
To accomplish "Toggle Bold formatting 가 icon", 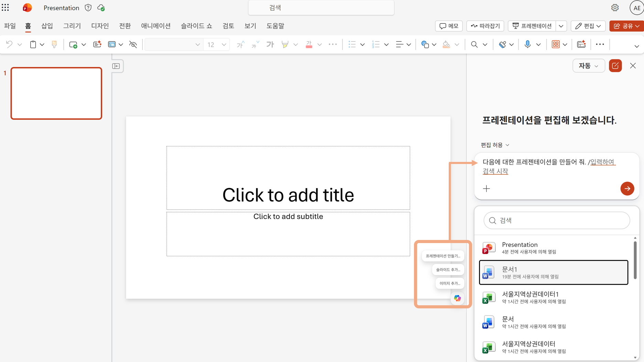I will [x=270, y=44].
